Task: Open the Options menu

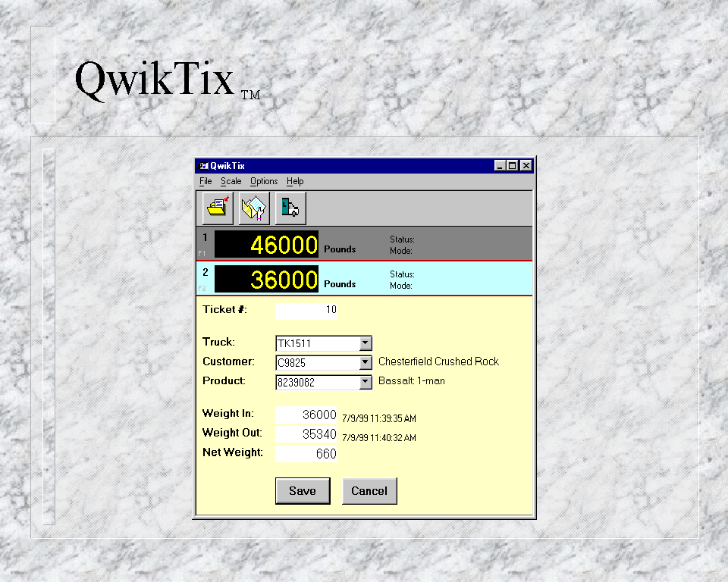Action: click(264, 182)
